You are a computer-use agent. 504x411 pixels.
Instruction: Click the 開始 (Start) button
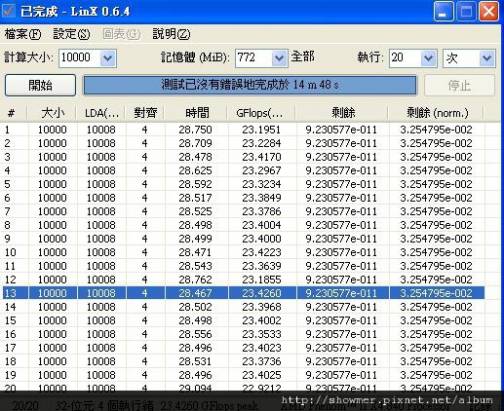click(x=40, y=85)
